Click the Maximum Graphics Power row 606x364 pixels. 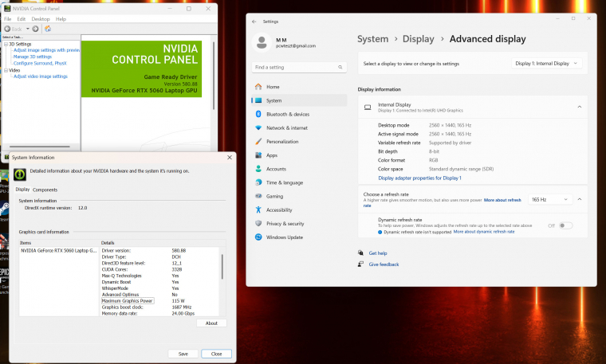pos(159,301)
